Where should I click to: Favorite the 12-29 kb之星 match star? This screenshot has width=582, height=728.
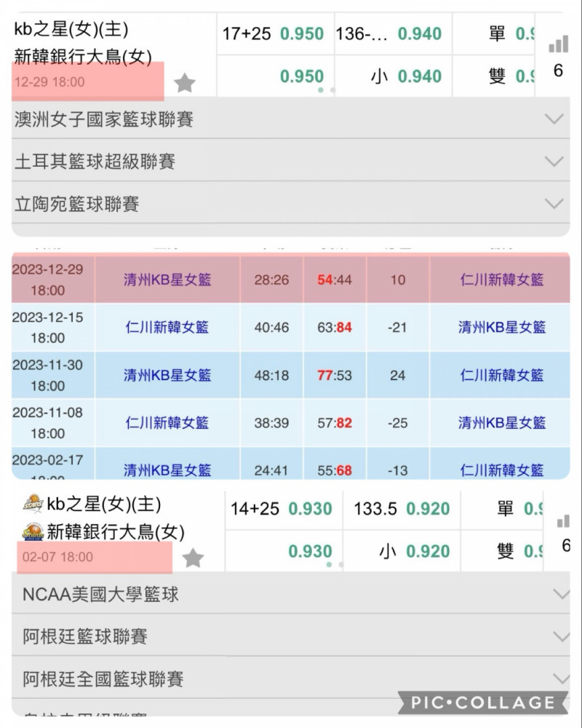coord(184,83)
